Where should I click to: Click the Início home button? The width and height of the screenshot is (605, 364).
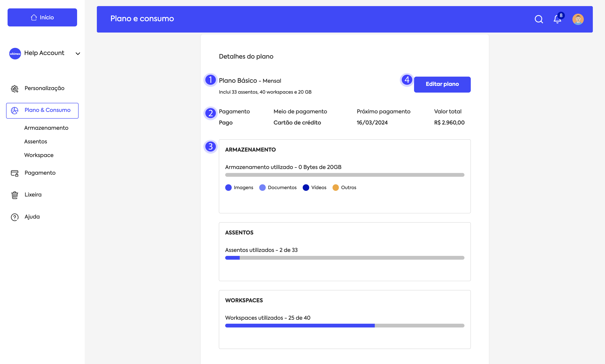tap(42, 17)
